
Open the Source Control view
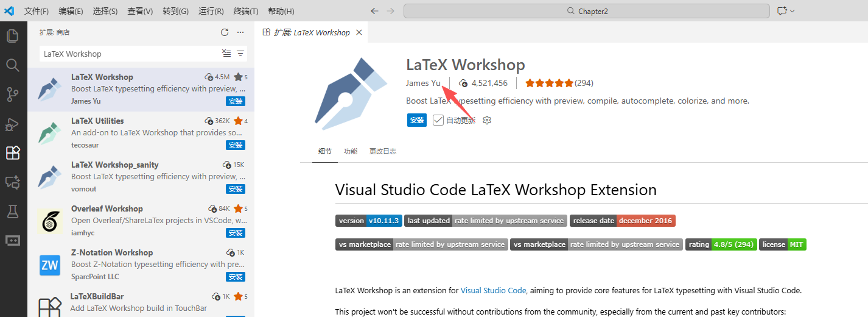click(x=12, y=94)
